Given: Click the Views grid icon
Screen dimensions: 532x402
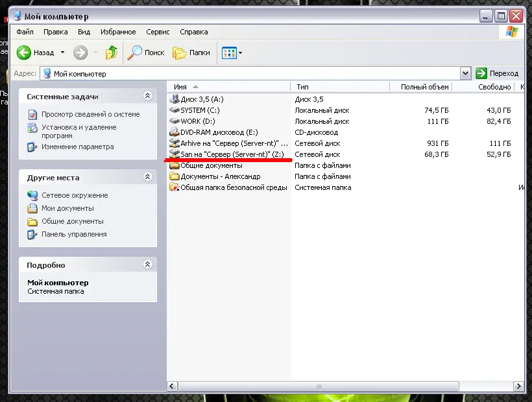Looking at the screenshot, I should (x=229, y=53).
